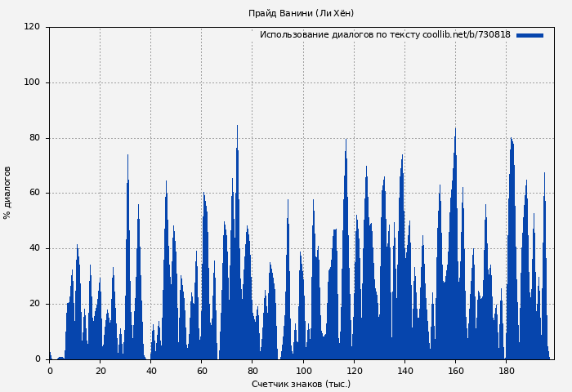
Task: Select the 120 tick on the horizontal axis
Action: coord(354,370)
